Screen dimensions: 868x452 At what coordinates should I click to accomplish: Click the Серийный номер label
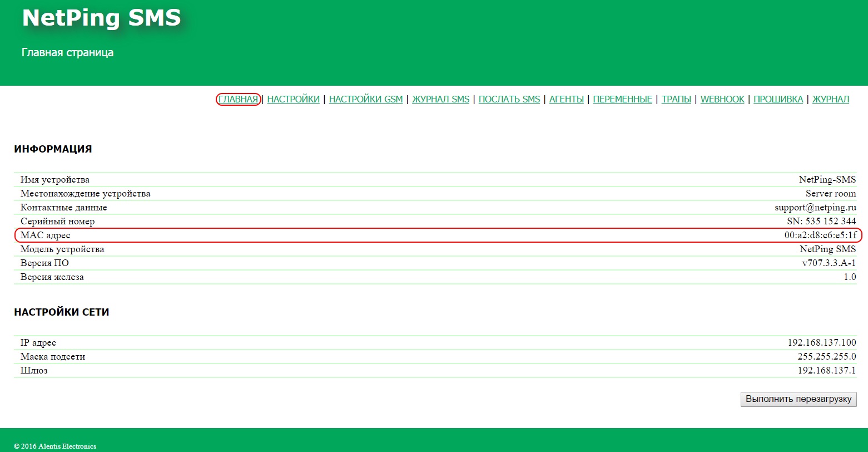point(58,222)
